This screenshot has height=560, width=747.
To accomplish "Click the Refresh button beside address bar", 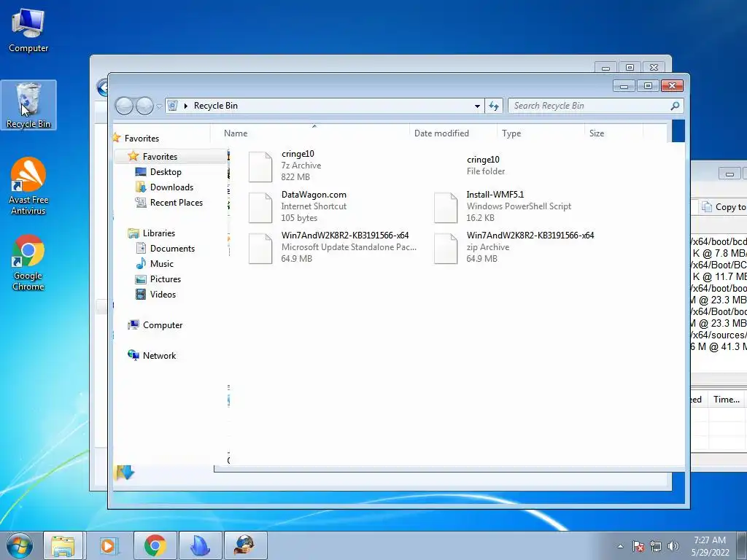I will (494, 106).
